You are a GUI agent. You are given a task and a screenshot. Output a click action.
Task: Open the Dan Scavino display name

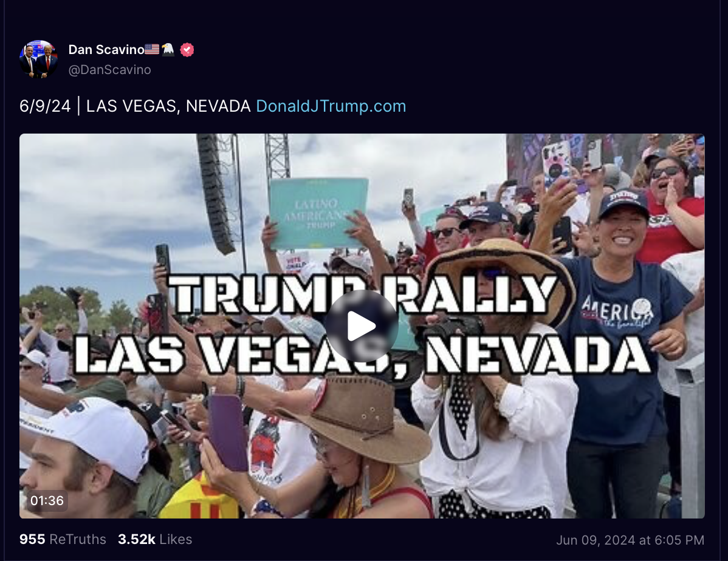[106, 49]
